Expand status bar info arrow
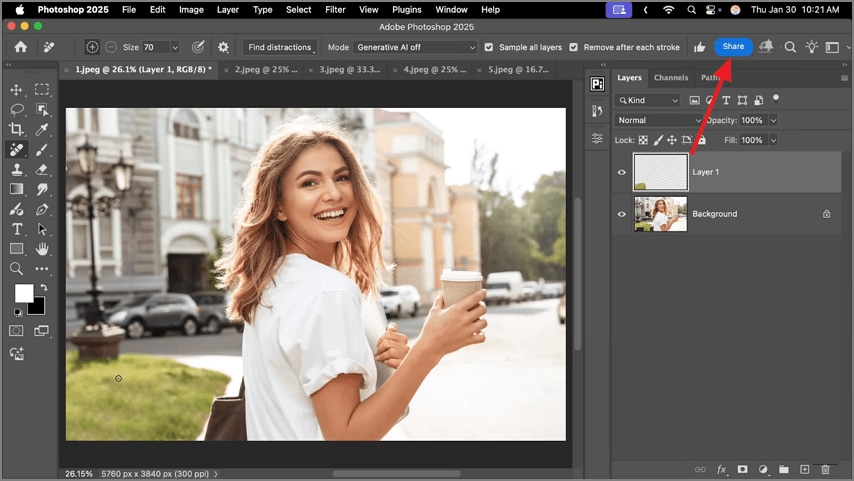The height and width of the screenshot is (481, 854). 216,474
